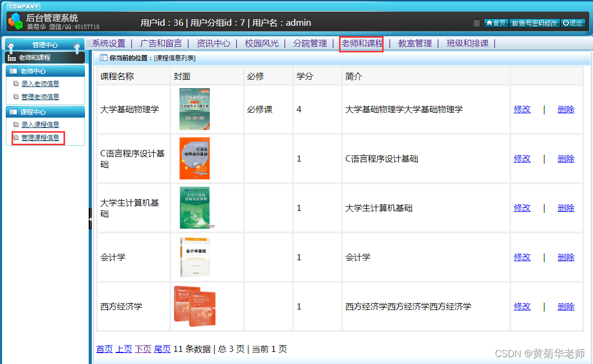Collapse the 老师中心 sidebar section
593x364 pixels.
(x=45, y=71)
